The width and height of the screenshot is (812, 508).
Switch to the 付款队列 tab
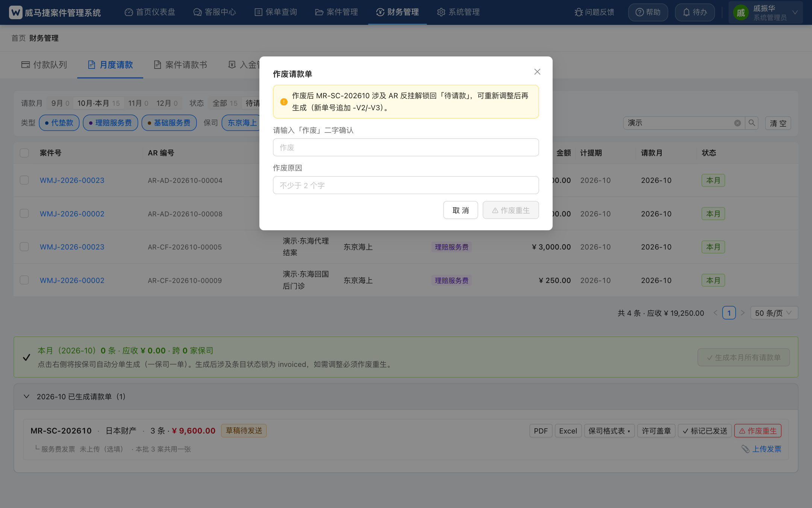click(44, 65)
